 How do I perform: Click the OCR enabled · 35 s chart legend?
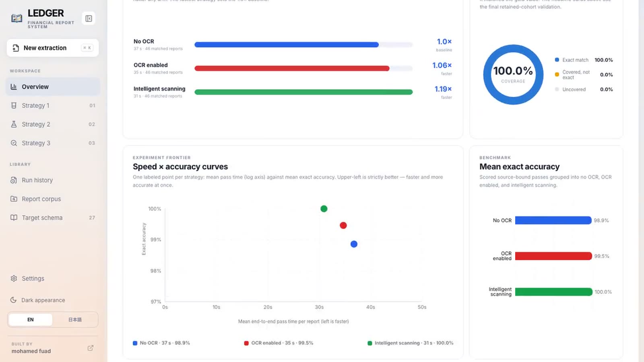(x=279, y=343)
